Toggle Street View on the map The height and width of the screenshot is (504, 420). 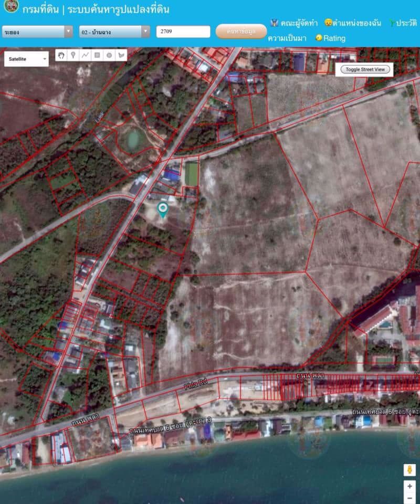(x=364, y=69)
